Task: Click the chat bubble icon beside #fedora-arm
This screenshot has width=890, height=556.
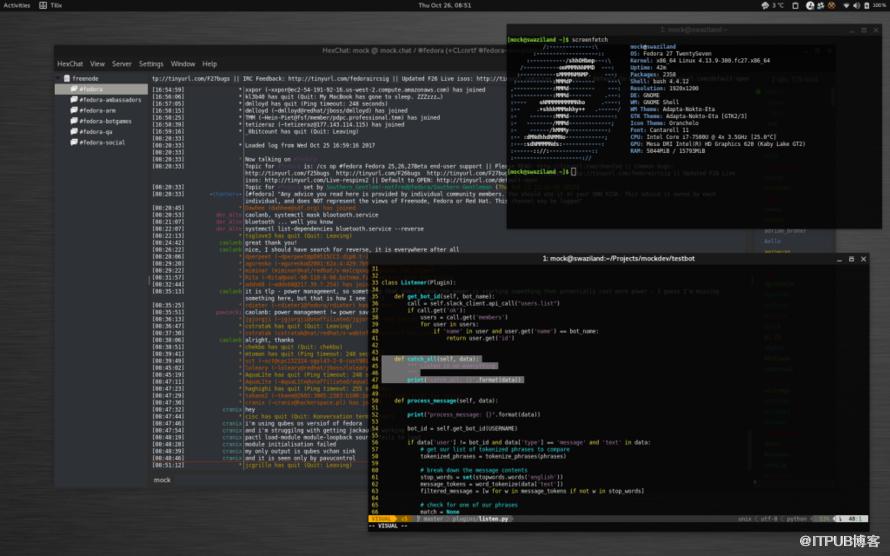Action: [74, 110]
